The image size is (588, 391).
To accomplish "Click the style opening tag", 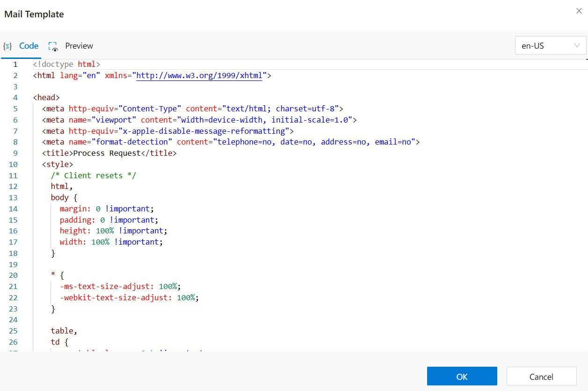I will (x=58, y=164).
